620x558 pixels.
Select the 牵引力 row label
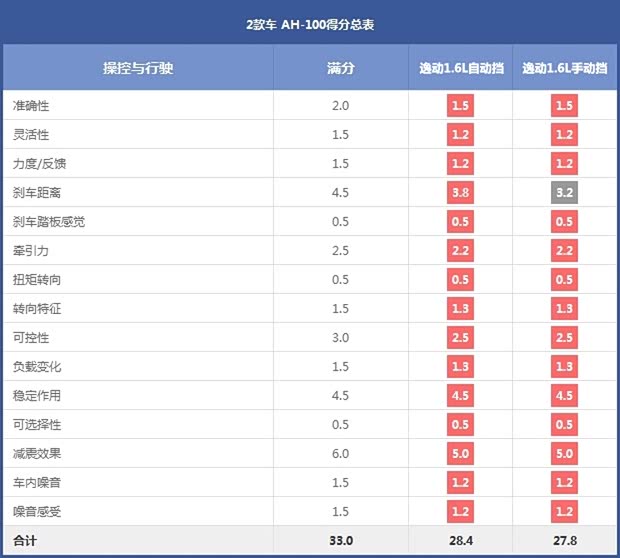click(31, 251)
